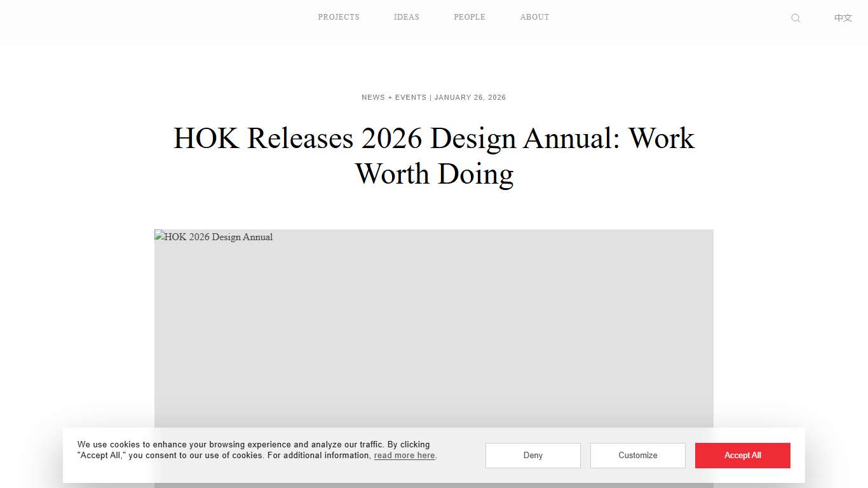The image size is (868, 488).
Task: Click the article date JANUARY 26, 2026
Action: (470, 97)
